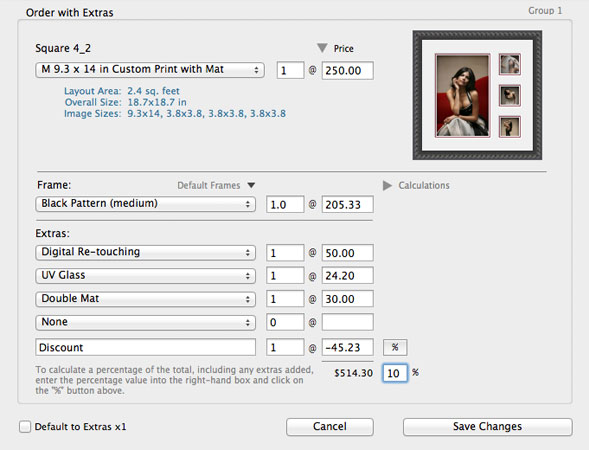Click the framed layout preview thumbnail
The image size is (589, 450).
477,95
